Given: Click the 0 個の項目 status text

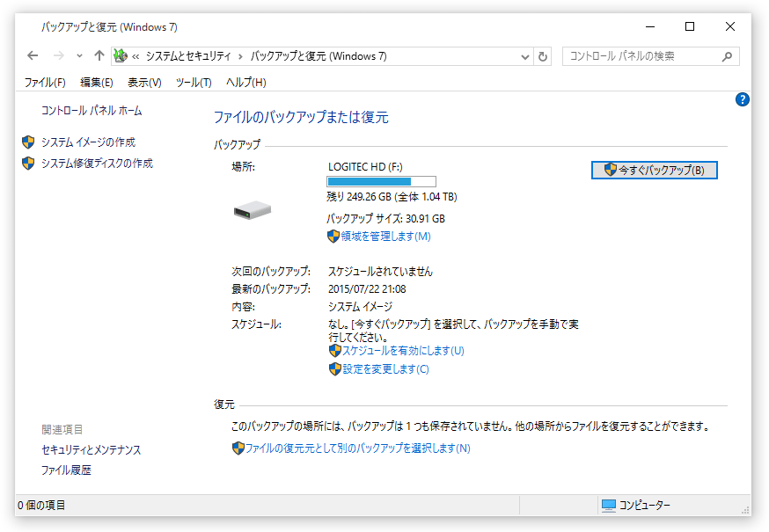Looking at the screenshot, I should pyautogui.click(x=41, y=505).
